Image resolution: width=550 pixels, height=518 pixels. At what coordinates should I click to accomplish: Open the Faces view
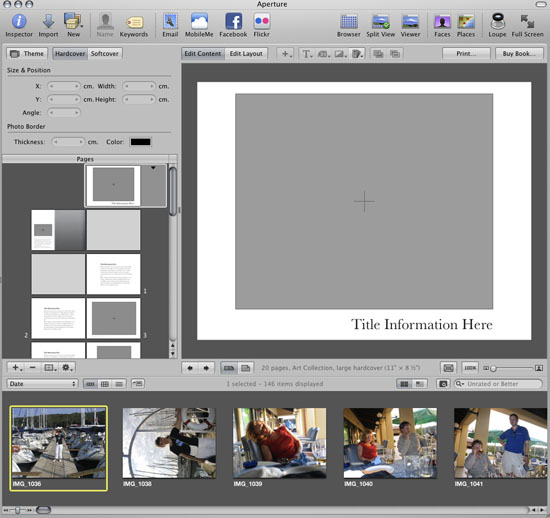click(x=442, y=22)
